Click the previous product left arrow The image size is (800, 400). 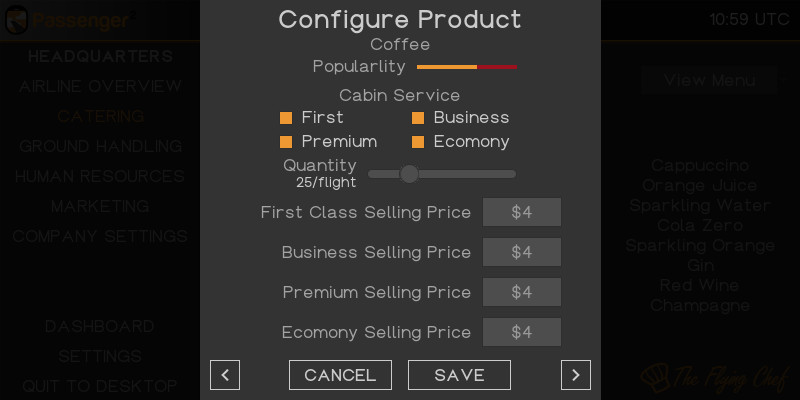[x=225, y=375]
